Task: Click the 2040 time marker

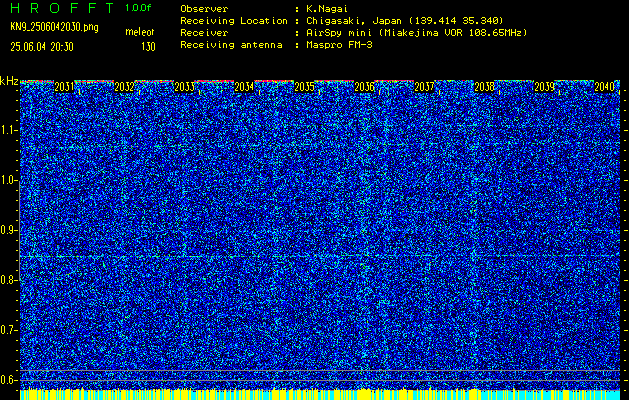Action: pos(605,87)
